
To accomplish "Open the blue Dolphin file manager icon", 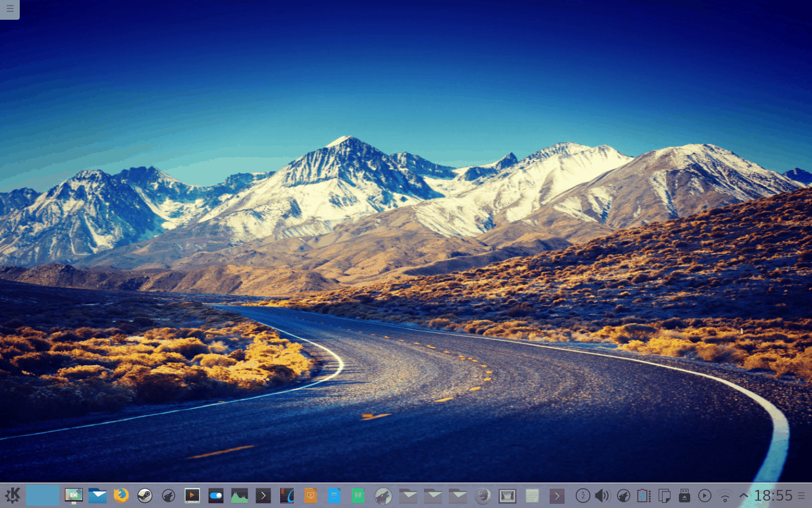I will 98,496.
